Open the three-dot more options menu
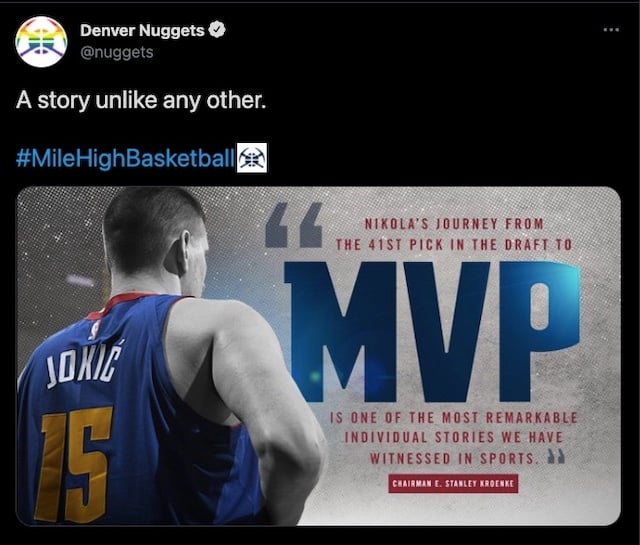 pos(611,29)
